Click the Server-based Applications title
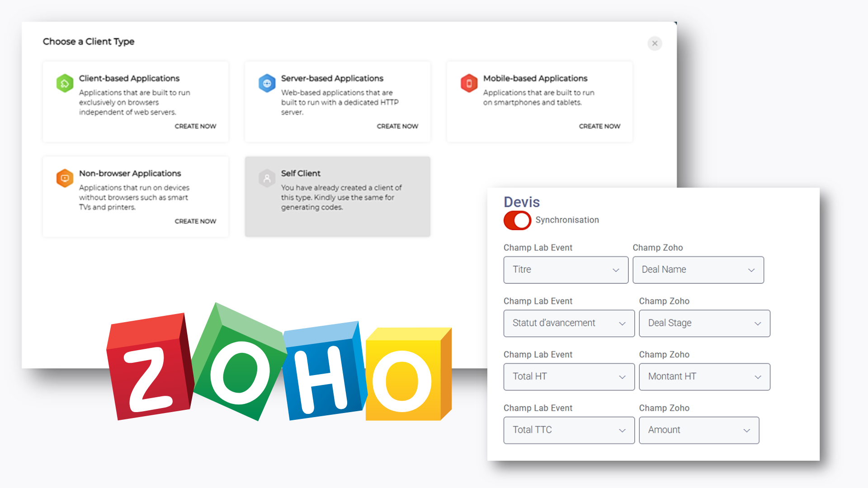 click(x=332, y=78)
